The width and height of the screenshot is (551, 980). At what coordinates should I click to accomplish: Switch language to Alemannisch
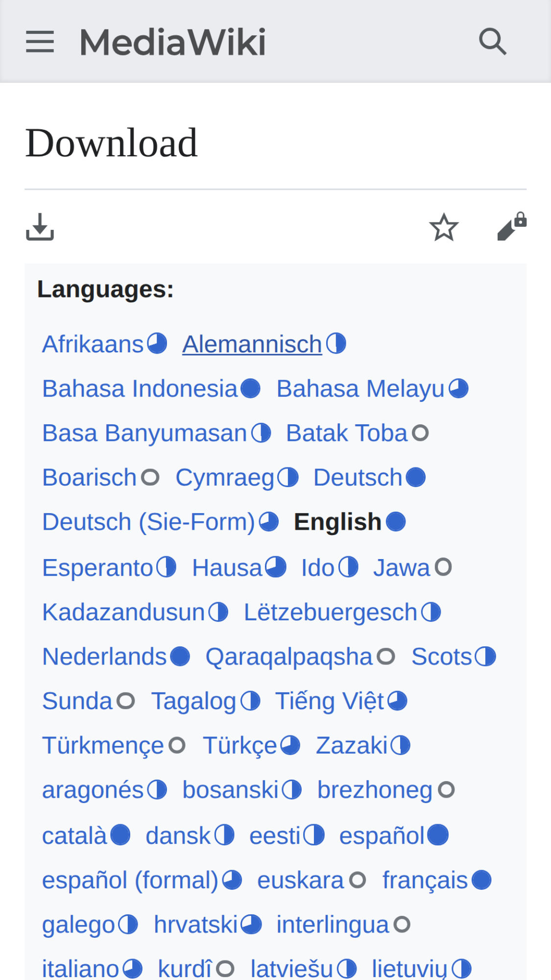(252, 344)
